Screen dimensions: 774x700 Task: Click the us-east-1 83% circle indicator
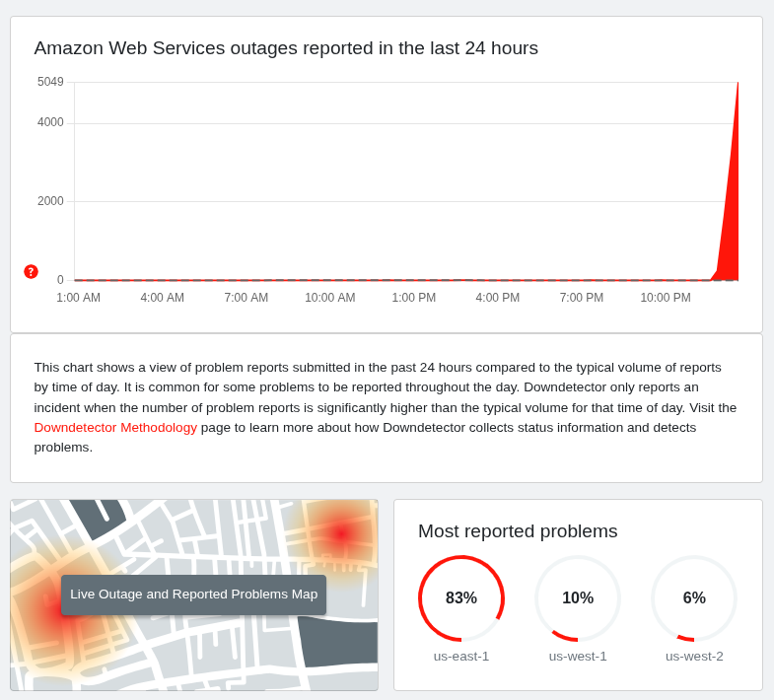tap(461, 598)
